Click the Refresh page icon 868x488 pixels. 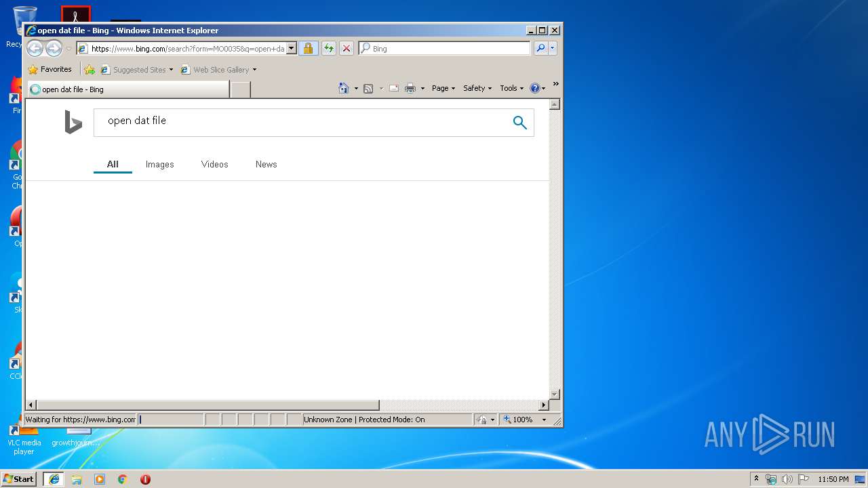coord(328,48)
